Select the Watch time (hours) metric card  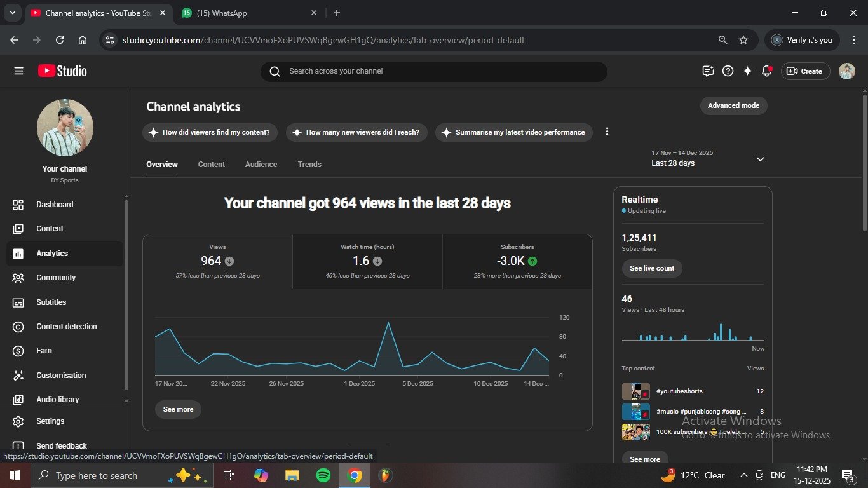pyautogui.click(x=367, y=261)
